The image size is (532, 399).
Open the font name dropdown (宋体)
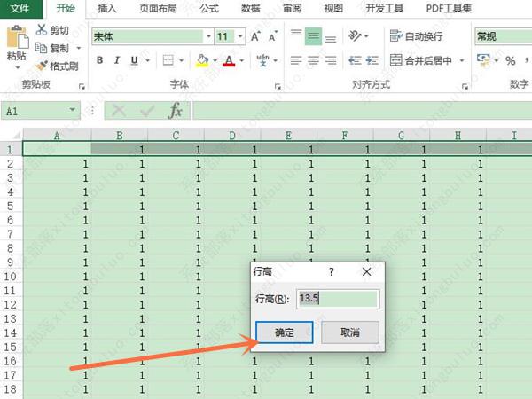[x=207, y=36]
